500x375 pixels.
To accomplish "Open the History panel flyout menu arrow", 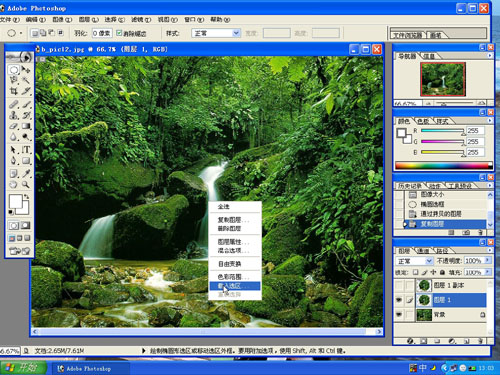I will tap(490, 185).
